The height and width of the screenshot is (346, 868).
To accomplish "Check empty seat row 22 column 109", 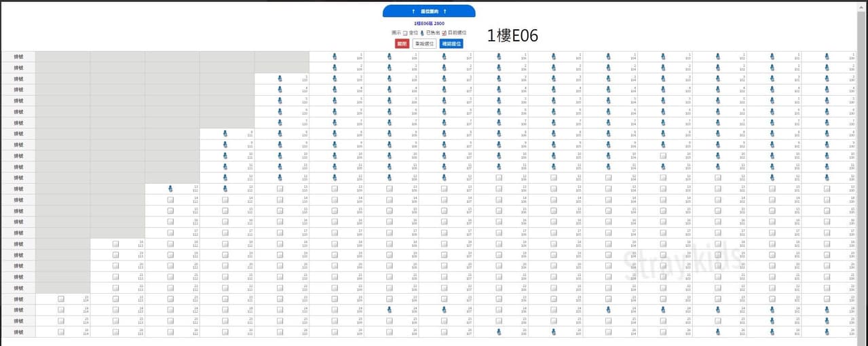I will click(335, 288).
